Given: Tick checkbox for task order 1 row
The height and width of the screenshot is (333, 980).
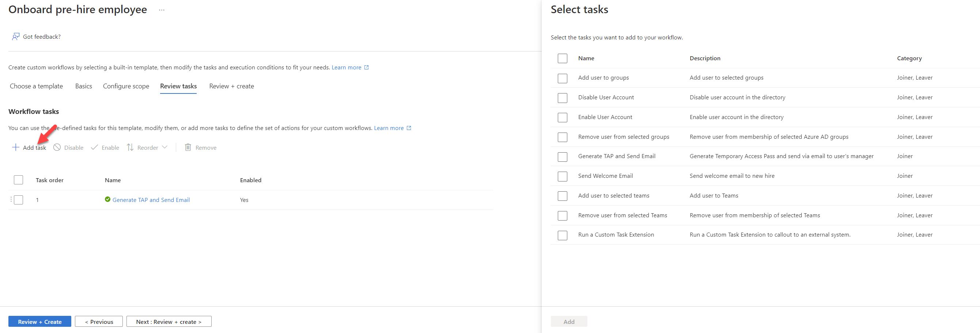Looking at the screenshot, I should coord(18,200).
